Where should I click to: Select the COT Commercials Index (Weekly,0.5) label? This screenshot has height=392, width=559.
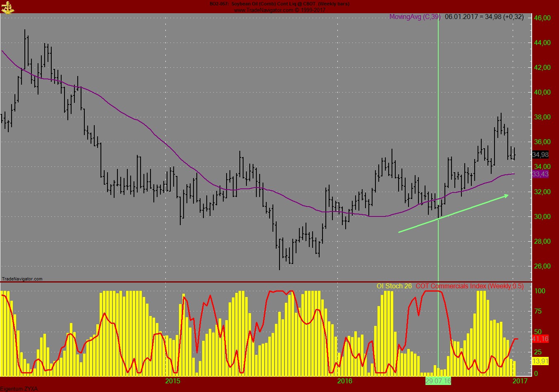tap(469, 285)
